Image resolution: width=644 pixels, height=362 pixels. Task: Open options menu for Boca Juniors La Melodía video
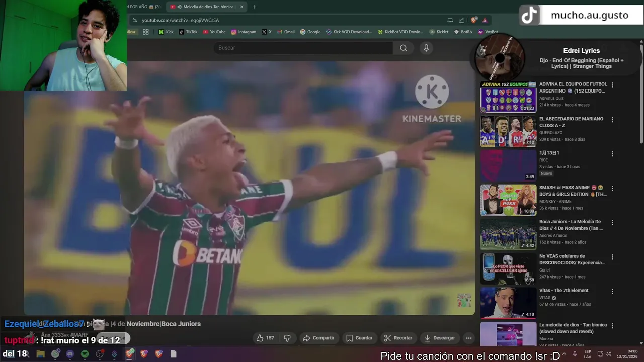pos(612,223)
